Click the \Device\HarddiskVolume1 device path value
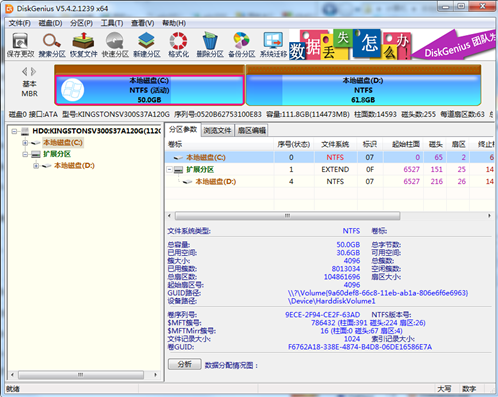This screenshot has width=498, height=397. coord(331,301)
